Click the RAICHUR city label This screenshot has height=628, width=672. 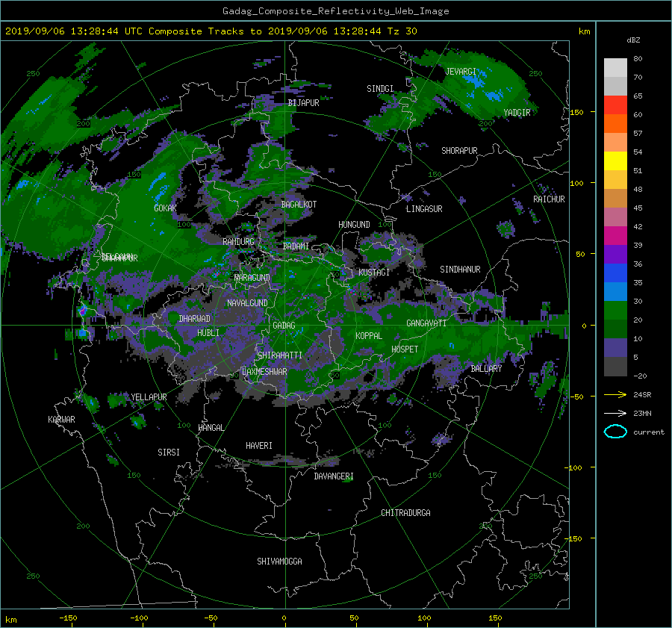tap(549, 199)
